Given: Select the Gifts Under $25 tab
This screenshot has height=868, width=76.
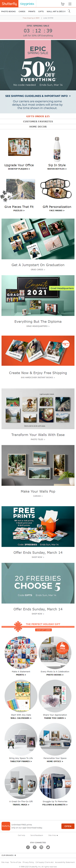Looking at the screenshot, I should [38, 116].
